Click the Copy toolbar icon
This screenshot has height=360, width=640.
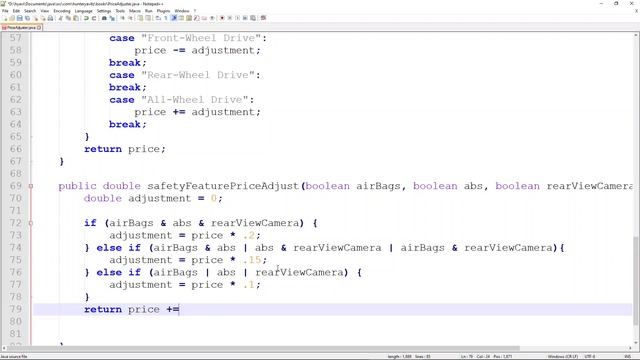pos(68,18)
